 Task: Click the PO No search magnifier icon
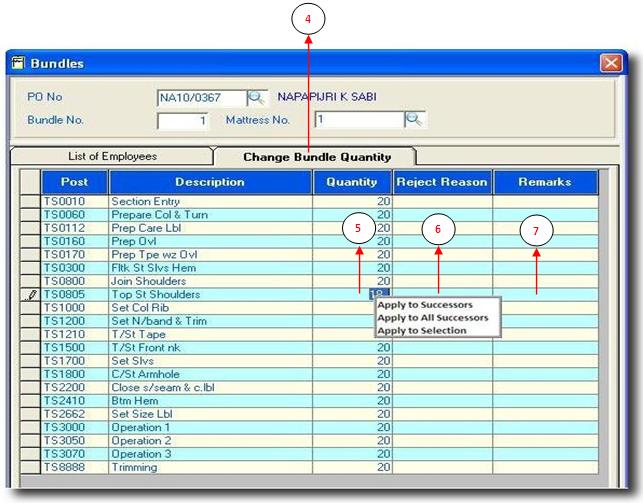[257, 98]
